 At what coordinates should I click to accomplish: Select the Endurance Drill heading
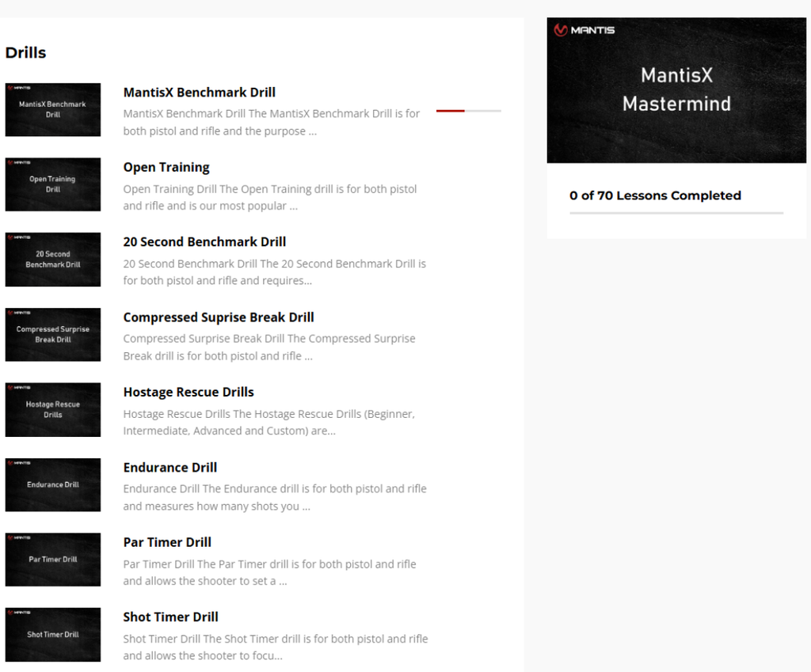[x=169, y=467]
